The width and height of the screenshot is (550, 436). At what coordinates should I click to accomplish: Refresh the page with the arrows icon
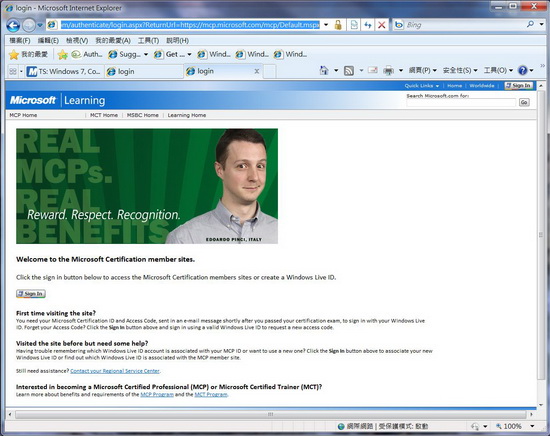pyautogui.click(x=368, y=25)
